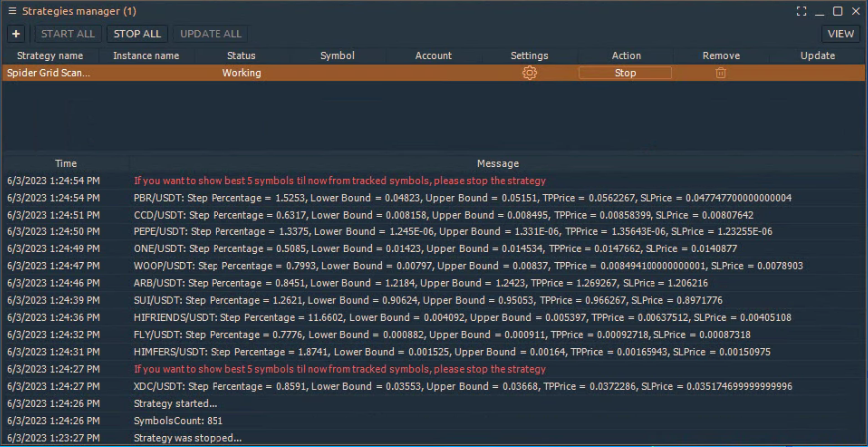Close the Strategies manager window
Viewport: 868px width, 447px height.
(x=856, y=11)
